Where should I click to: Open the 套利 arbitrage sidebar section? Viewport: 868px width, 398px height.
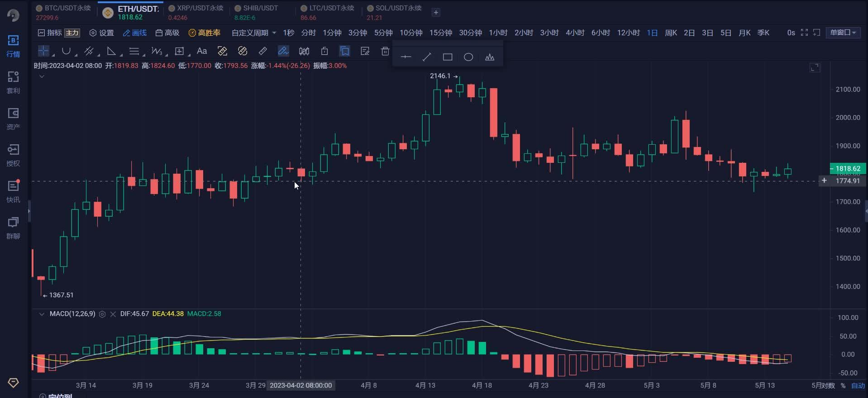(13, 82)
